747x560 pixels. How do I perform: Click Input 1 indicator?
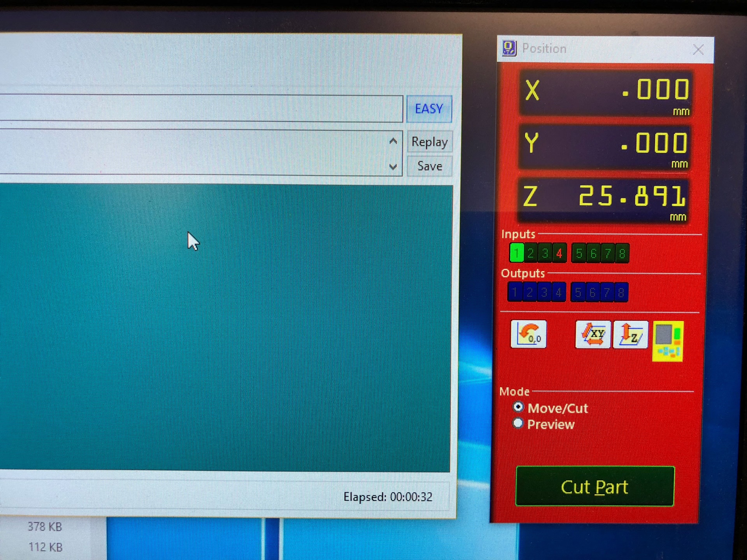click(x=517, y=253)
